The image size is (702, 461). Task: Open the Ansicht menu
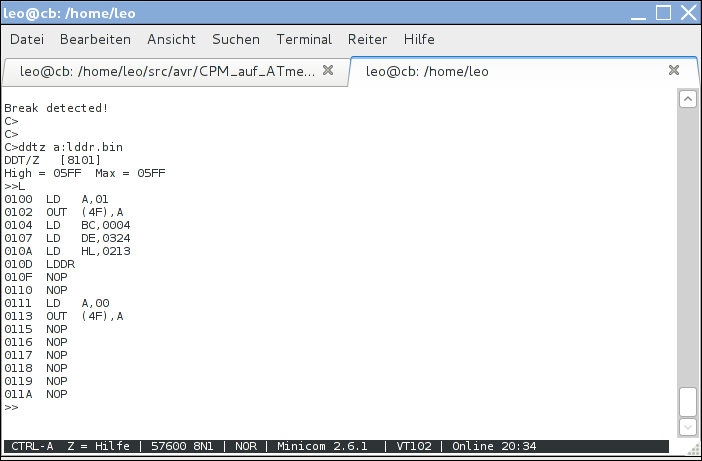click(x=171, y=39)
